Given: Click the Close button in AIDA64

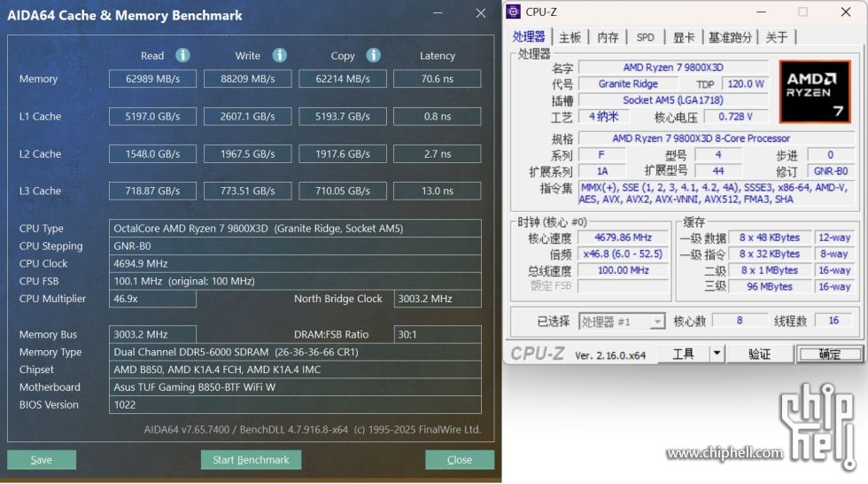Looking at the screenshot, I should click(460, 460).
